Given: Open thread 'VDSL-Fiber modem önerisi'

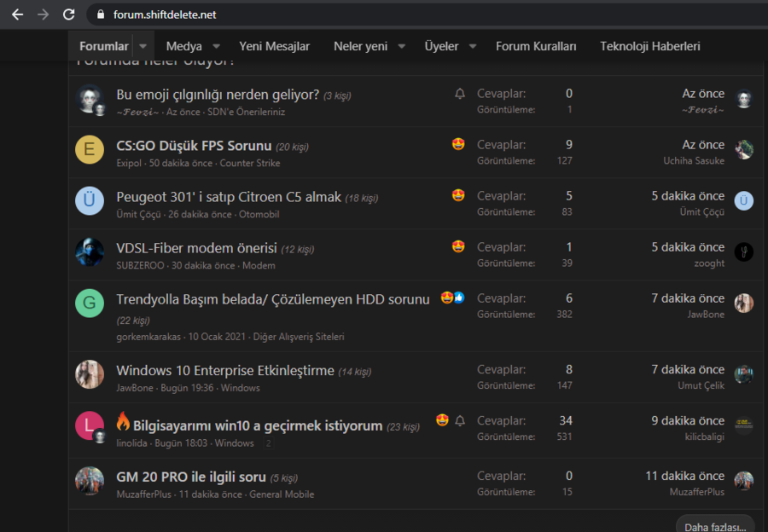Looking at the screenshot, I should (196, 248).
